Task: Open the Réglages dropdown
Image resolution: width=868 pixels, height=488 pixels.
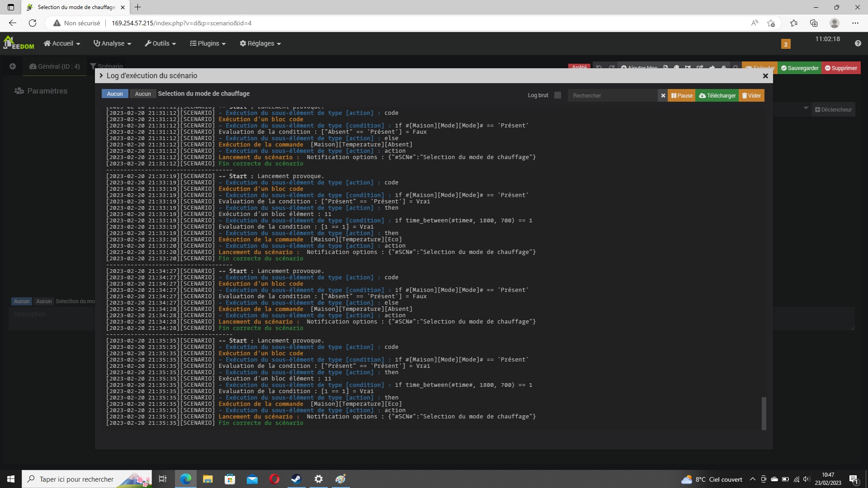Action: click(260, 43)
